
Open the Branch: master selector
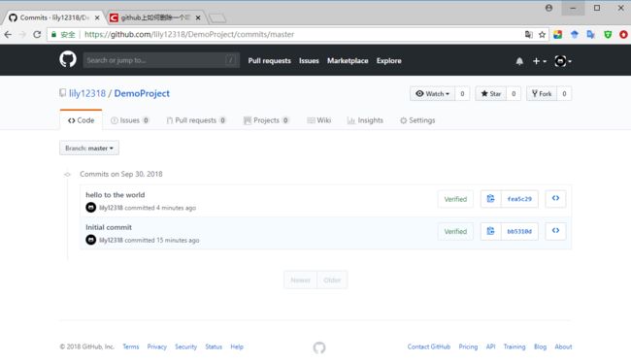pyautogui.click(x=89, y=148)
